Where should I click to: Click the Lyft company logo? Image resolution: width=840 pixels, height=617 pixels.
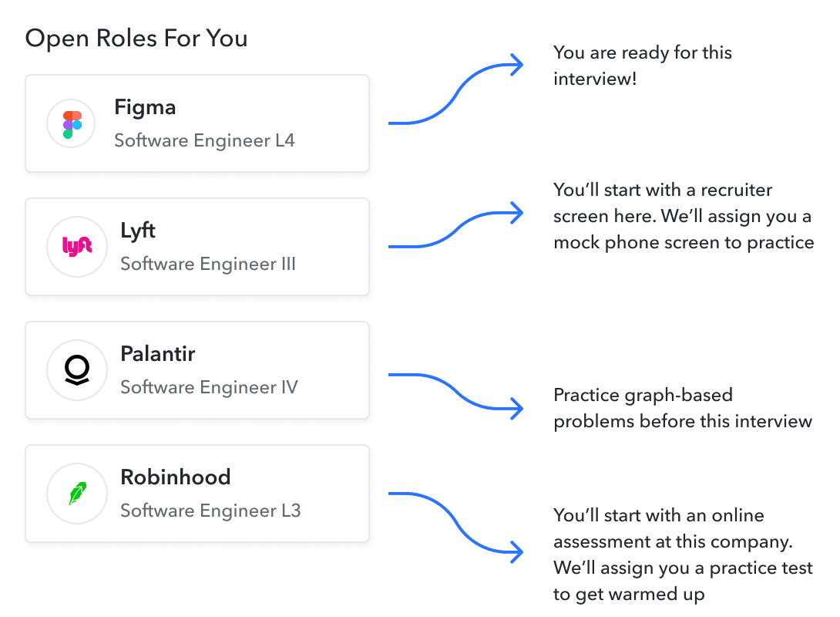(x=76, y=247)
